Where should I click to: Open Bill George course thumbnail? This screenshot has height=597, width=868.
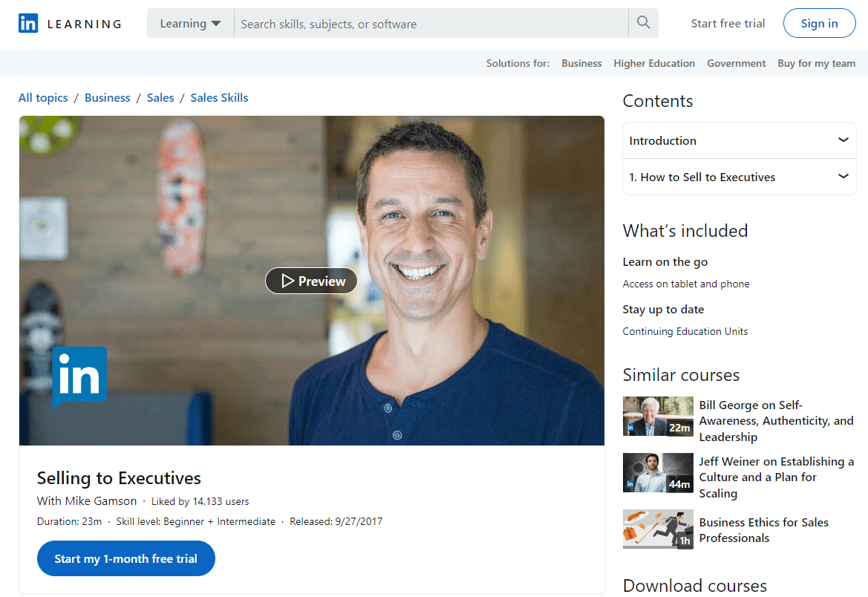coord(658,416)
